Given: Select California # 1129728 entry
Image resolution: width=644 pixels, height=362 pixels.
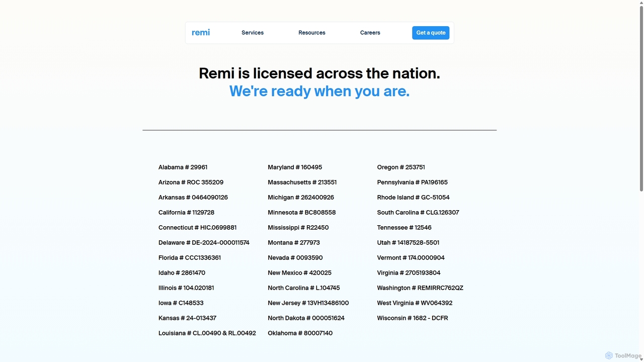Looking at the screenshot, I should point(186,213).
